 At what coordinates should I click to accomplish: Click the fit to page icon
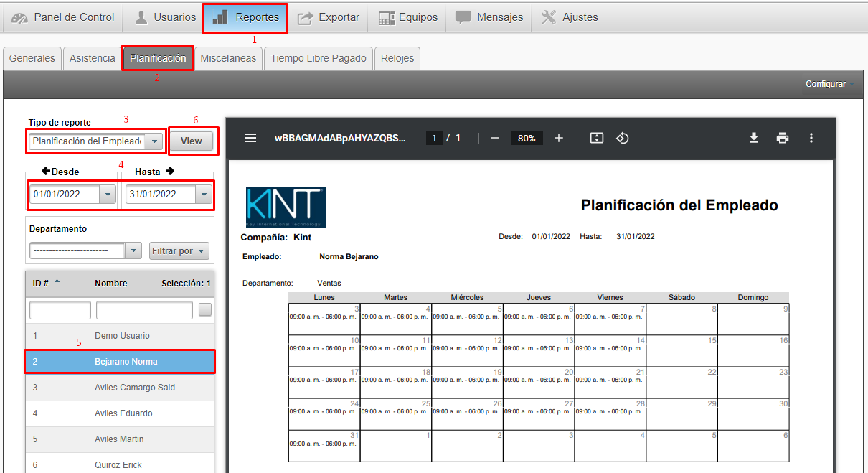[597, 138]
